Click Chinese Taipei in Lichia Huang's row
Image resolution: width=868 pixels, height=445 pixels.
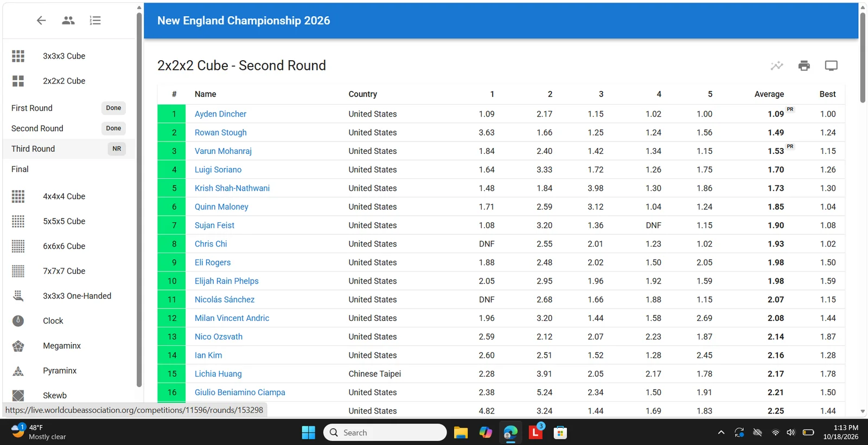point(374,373)
